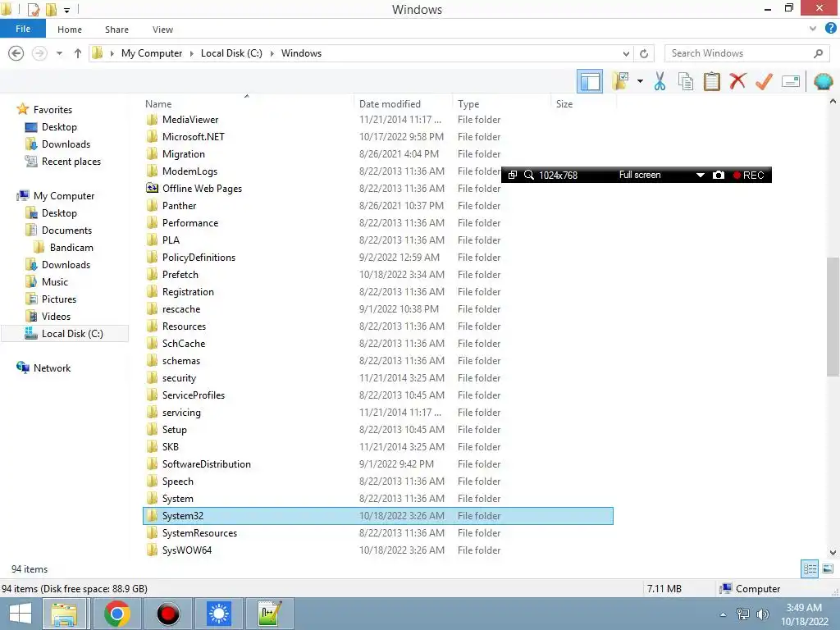Toggle the navigation pane layout button
This screenshot has width=840, height=630.
(x=589, y=81)
